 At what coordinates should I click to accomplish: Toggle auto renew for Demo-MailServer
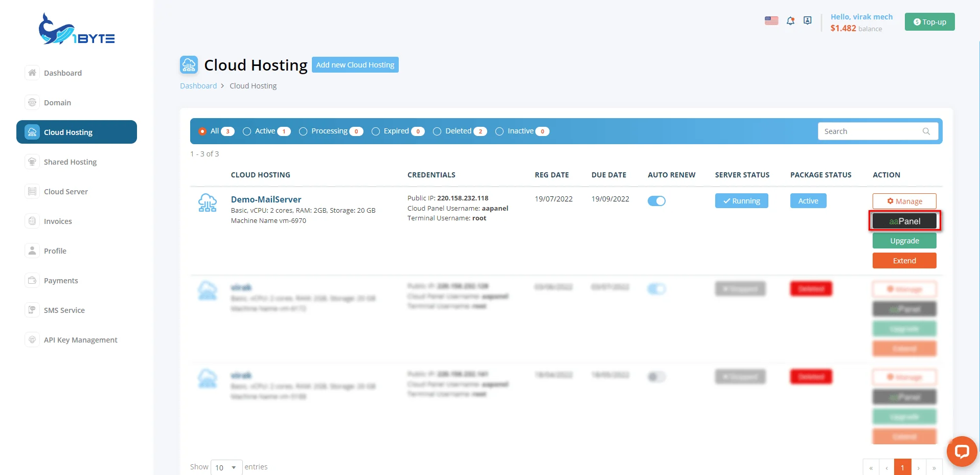coord(656,201)
